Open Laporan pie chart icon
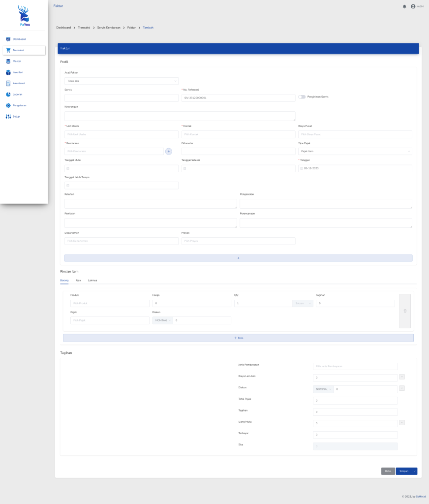This screenshot has height=504, width=429. [x=8, y=94]
